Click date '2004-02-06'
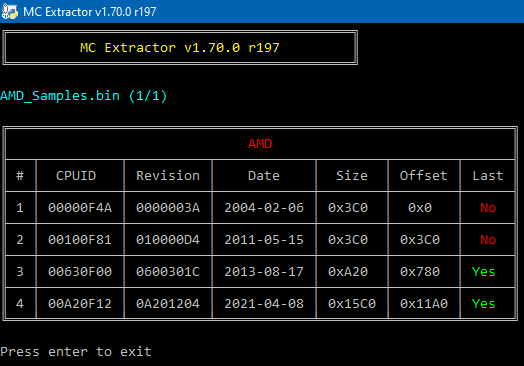This screenshot has width=524, height=366. point(264,208)
